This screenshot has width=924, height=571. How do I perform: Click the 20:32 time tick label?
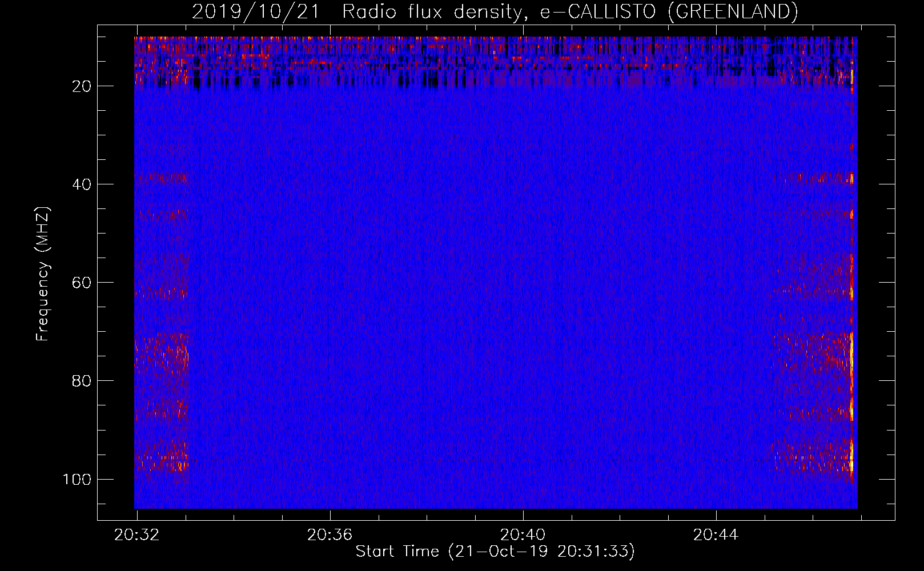(136, 535)
